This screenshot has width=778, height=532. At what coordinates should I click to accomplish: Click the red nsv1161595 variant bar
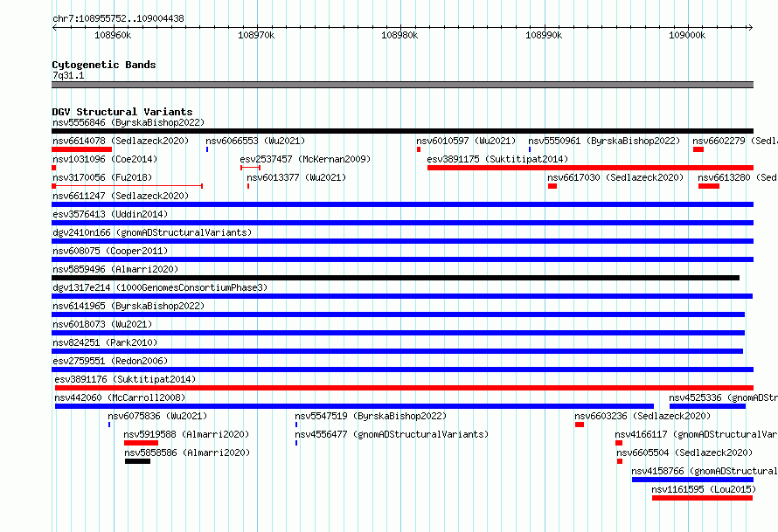click(x=702, y=498)
